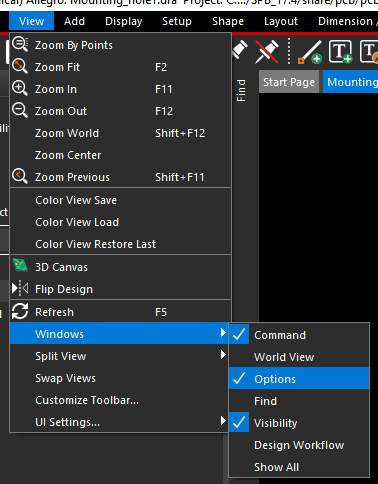Expand the UI Settings submenu arrow
Image resolution: width=378 pixels, height=484 pixels.
click(223, 420)
